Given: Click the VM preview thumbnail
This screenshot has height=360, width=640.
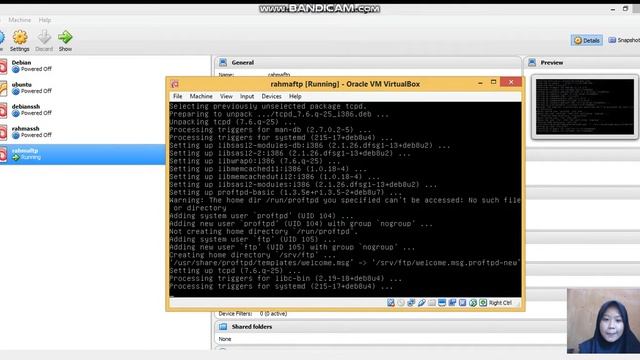Looking at the screenshot, I should 585,107.
